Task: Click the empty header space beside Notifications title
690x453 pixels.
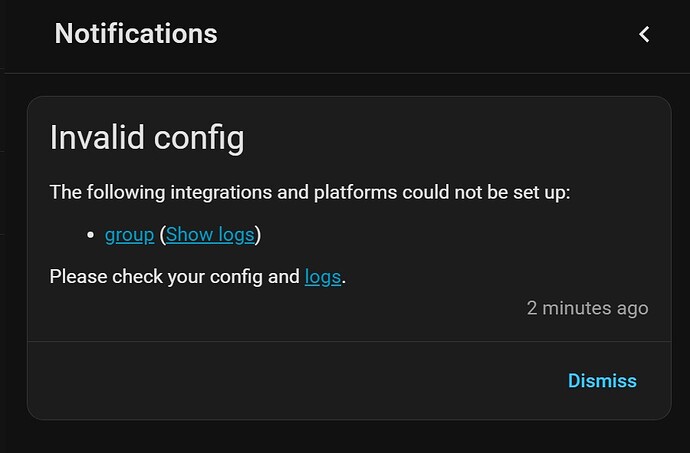Action: pos(420,34)
